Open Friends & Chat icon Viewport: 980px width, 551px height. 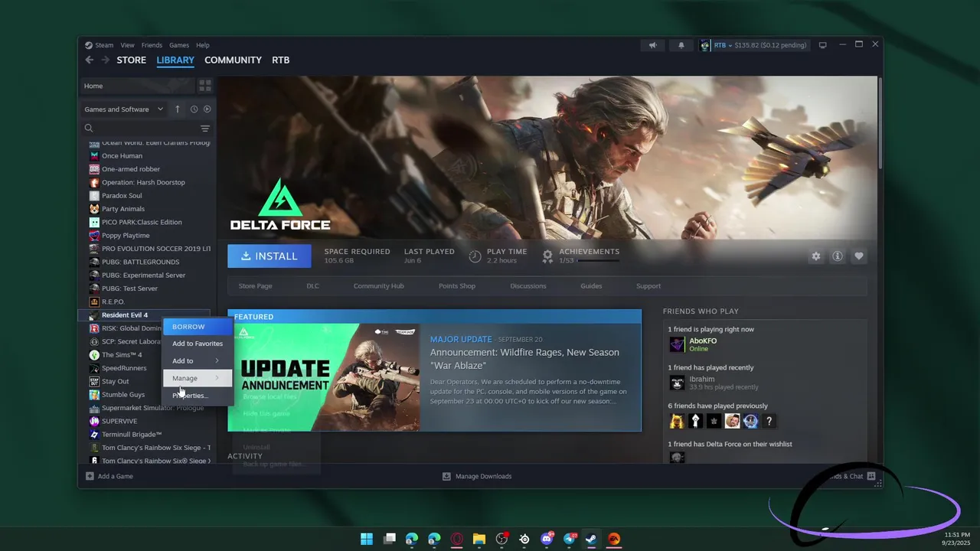(x=871, y=476)
